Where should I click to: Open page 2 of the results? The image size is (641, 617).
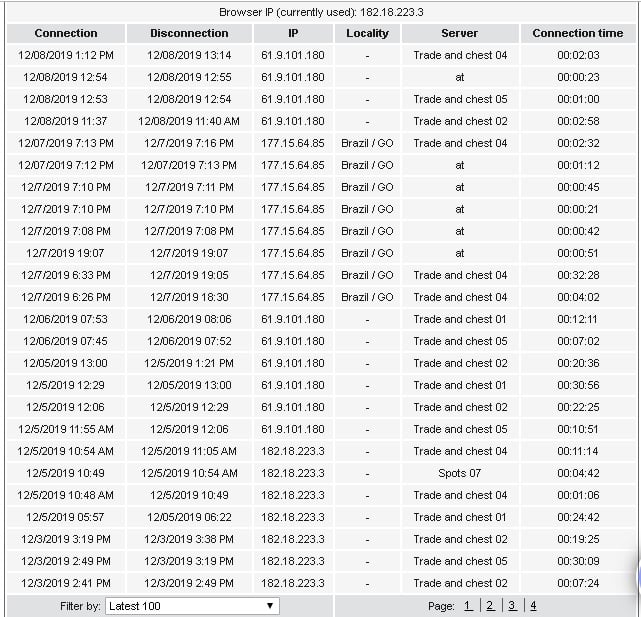pos(490,605)
